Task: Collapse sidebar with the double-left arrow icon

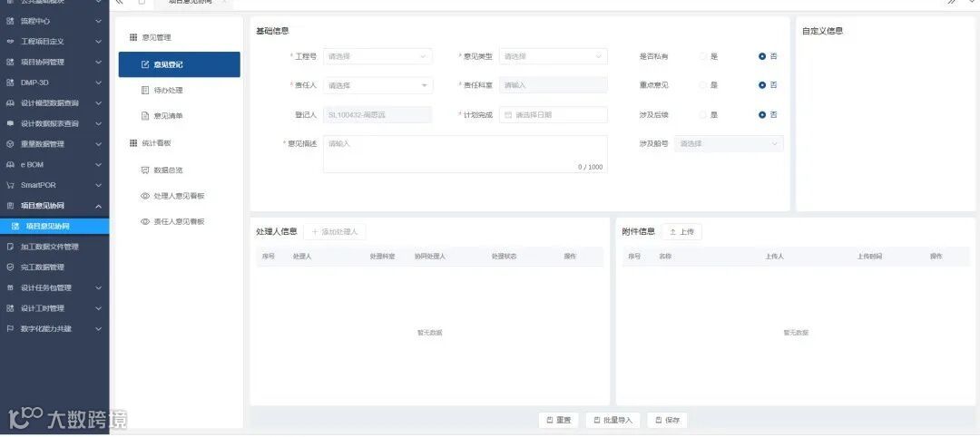Action: point(119,2)
